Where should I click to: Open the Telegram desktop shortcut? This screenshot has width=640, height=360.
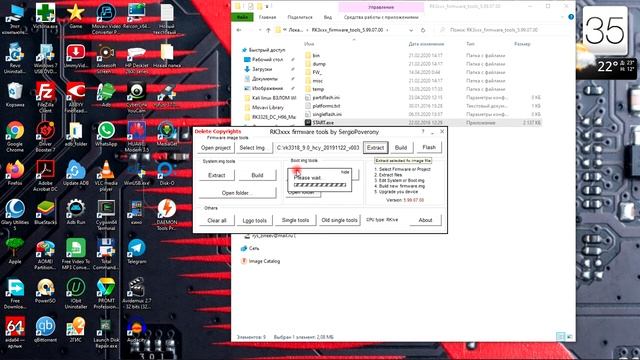click(x=136, y=251)
